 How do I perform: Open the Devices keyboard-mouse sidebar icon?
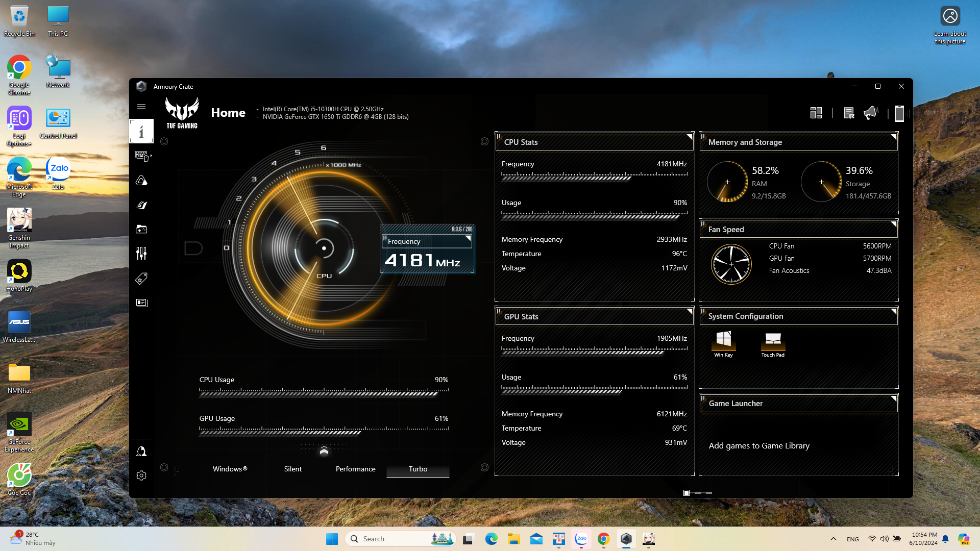pos(141,156)
